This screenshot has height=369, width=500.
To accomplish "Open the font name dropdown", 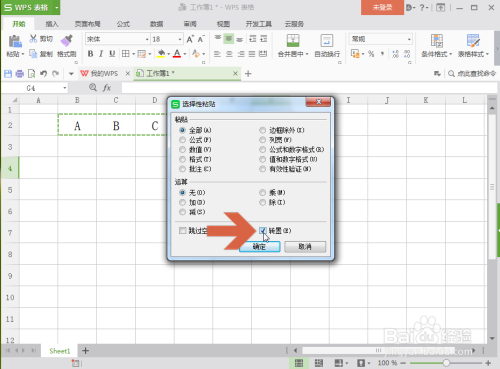I will [147, 39].
